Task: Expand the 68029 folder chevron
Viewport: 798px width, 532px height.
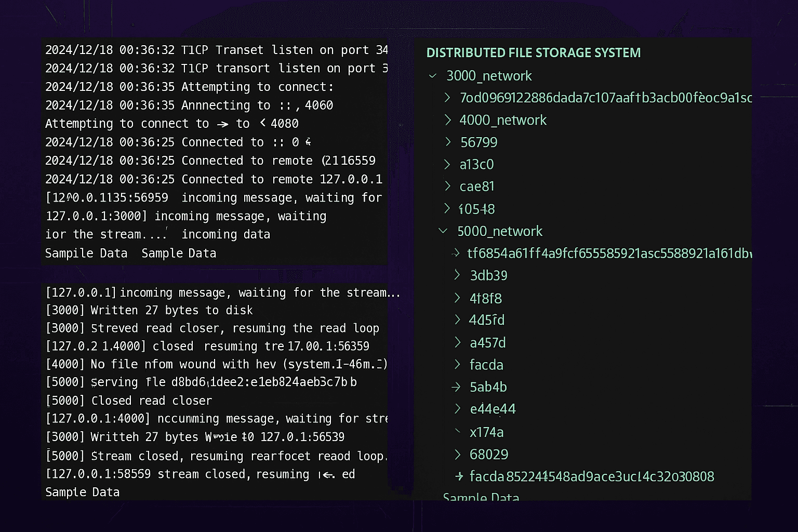Action: tap(458, 455)
